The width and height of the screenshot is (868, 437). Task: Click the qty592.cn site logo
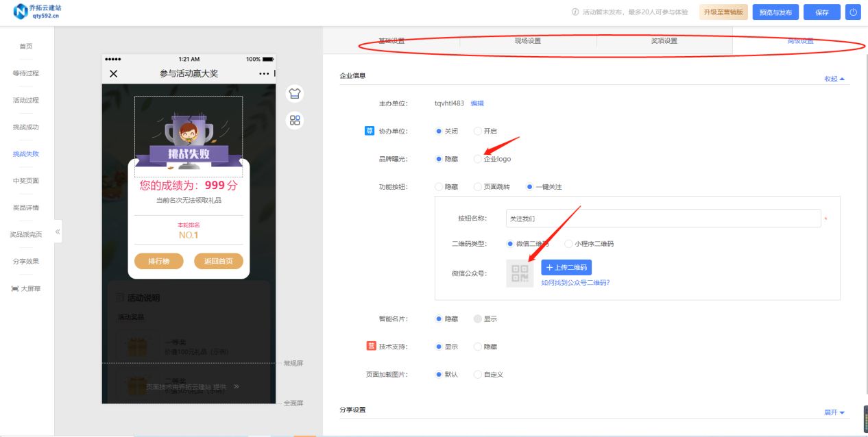[x=31, y=12]
